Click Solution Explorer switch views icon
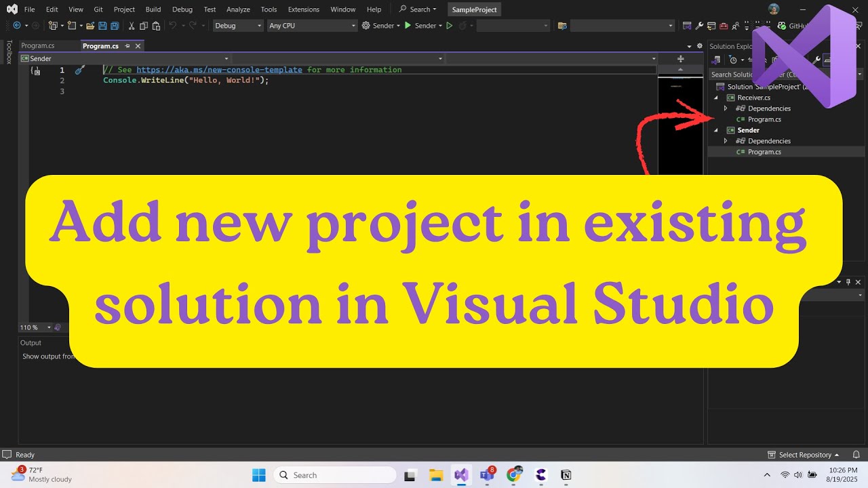The width and height of the screenshot is (868, 488). (x=716, y=60)
